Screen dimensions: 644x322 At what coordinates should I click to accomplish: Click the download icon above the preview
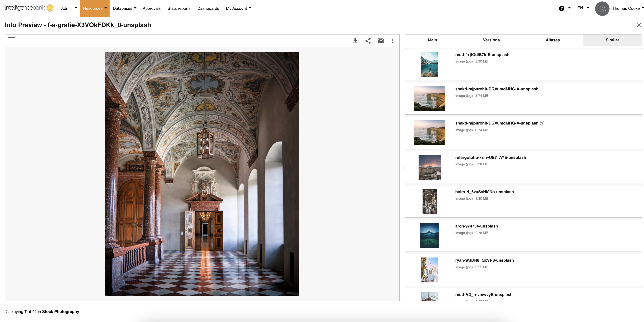click(355, 41)
